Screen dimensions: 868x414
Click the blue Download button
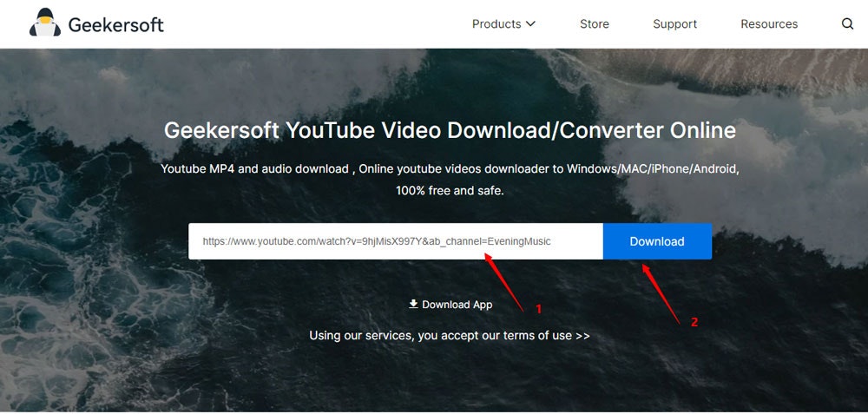pos(657,241)
